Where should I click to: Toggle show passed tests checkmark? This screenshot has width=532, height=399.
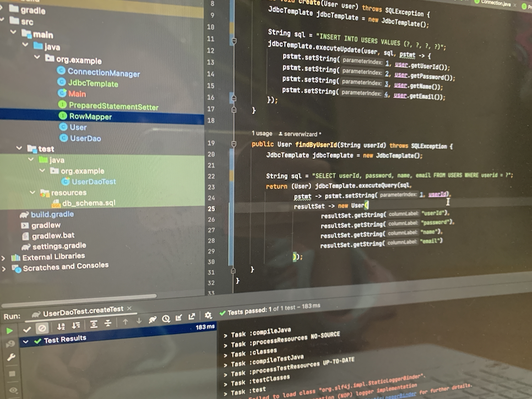(27, 329)
